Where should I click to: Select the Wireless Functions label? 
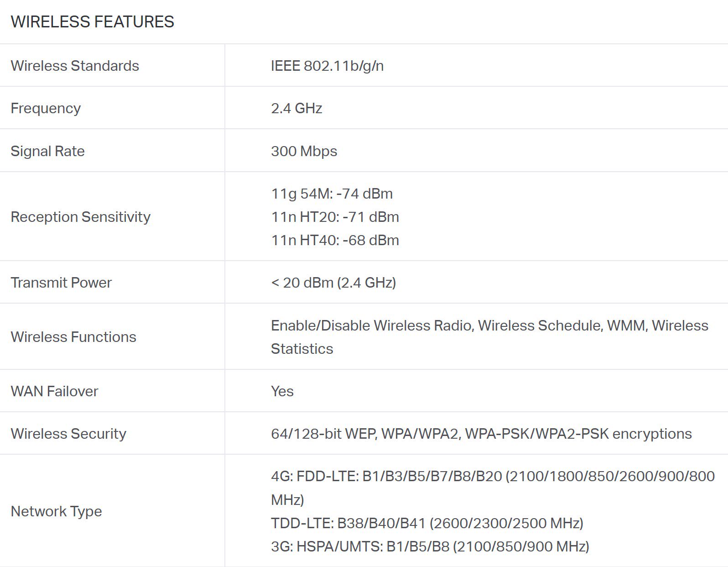73,337
